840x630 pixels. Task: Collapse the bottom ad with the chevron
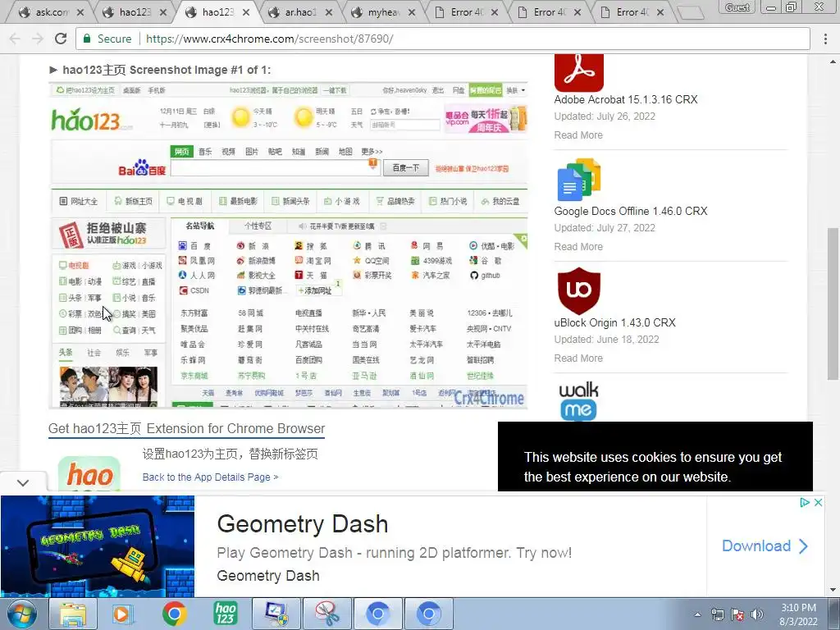click(x=22, y=482)
